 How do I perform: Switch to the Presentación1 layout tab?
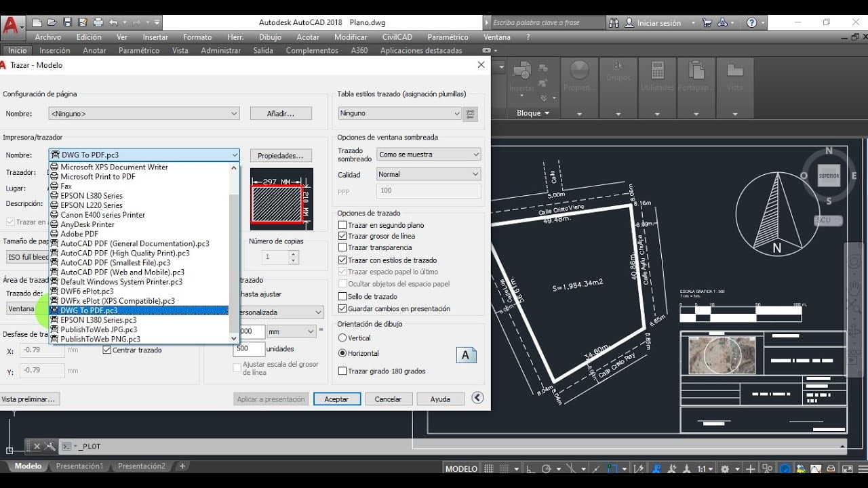(x=79, y=466)
